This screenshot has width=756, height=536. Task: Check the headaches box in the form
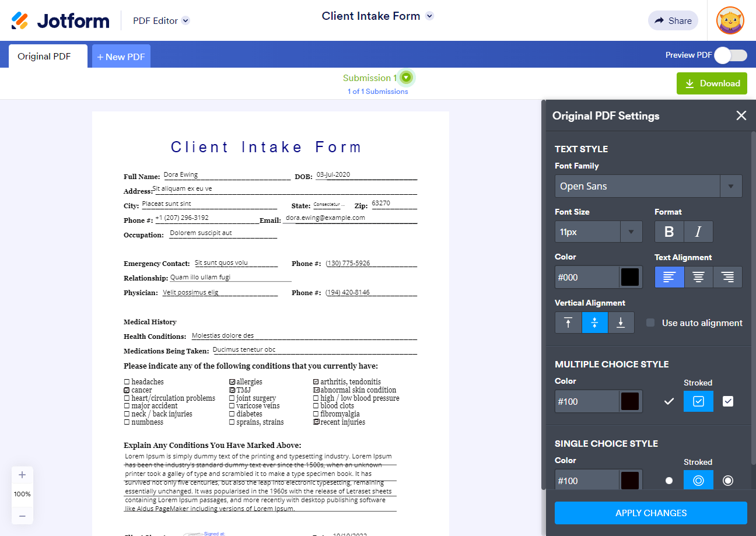point(127,382)
